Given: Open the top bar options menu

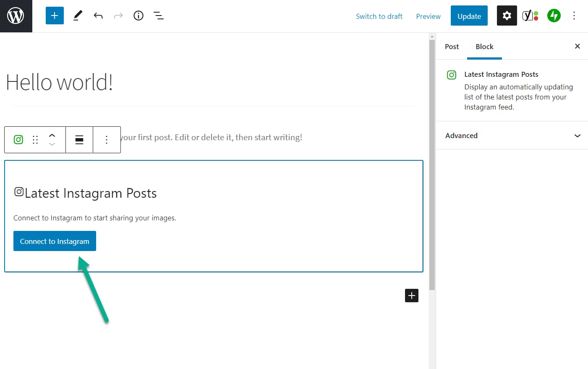Looking at the screenshot, I should point(574,16).
